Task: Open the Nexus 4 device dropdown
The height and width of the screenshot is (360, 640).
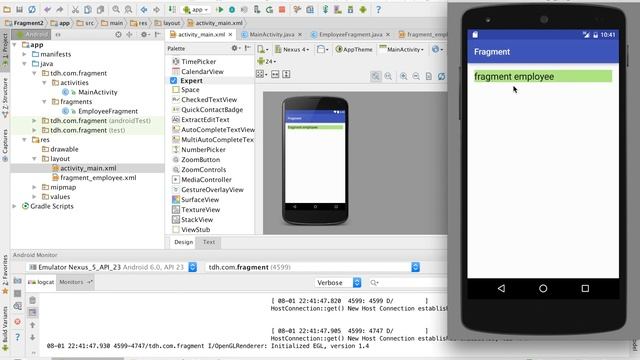Action: coord(292,49)
